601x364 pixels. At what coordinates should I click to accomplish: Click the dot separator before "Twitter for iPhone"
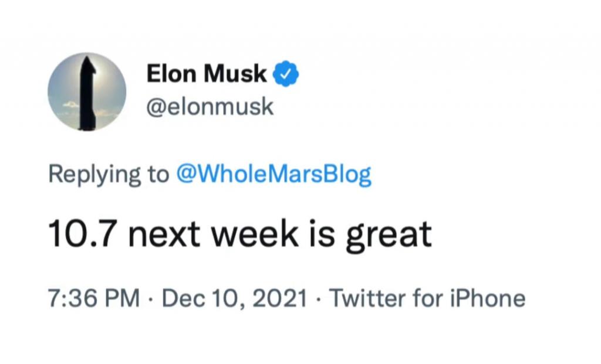pyautogui.click(x=319, y=299)
